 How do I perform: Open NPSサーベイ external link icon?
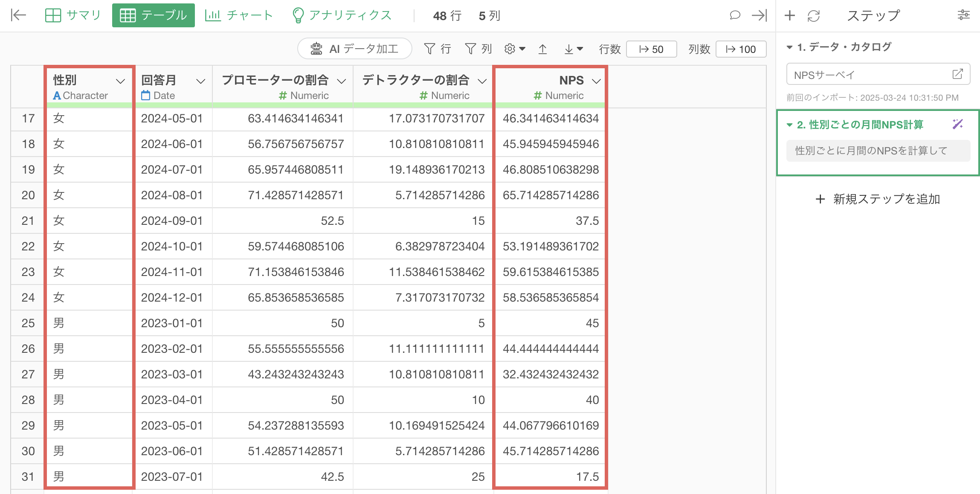(x=957, y=74)
